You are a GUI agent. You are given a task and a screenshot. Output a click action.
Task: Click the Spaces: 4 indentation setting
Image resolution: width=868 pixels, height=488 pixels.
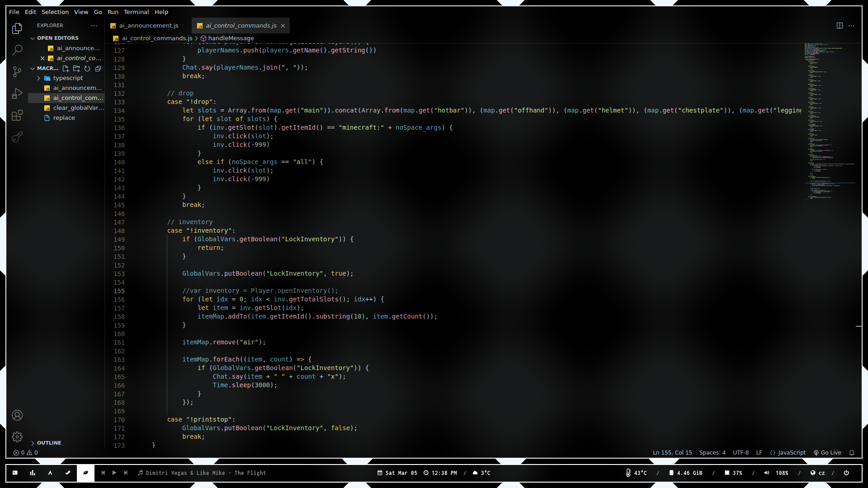[712, 453]
